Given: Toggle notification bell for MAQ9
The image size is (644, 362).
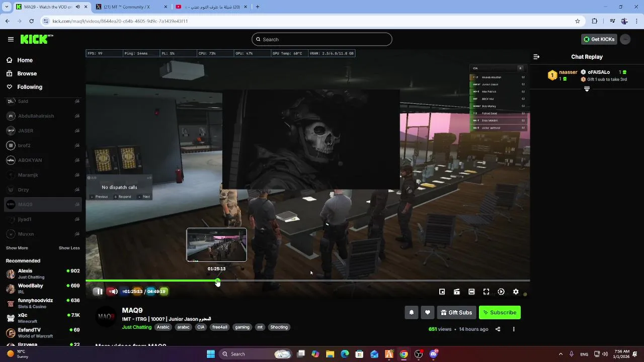Looking at the screenshot, I should coord(412,313).
